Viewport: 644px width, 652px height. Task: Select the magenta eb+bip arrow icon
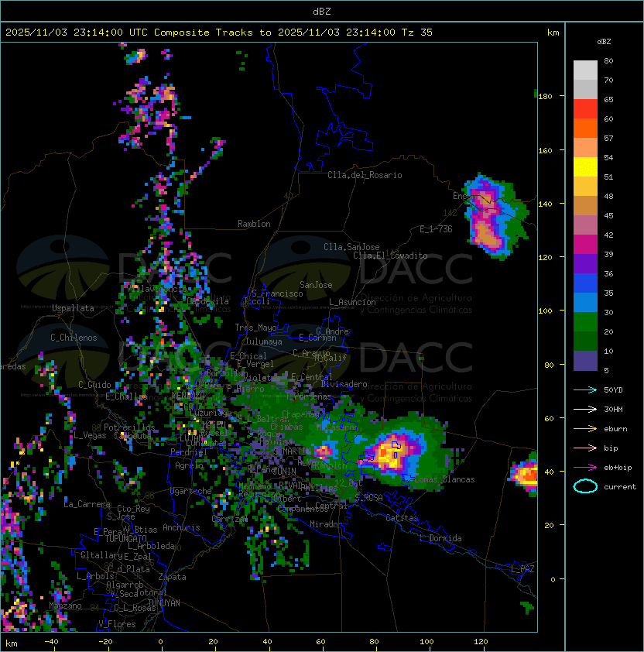pyautogui.click(x=585, y=468)
